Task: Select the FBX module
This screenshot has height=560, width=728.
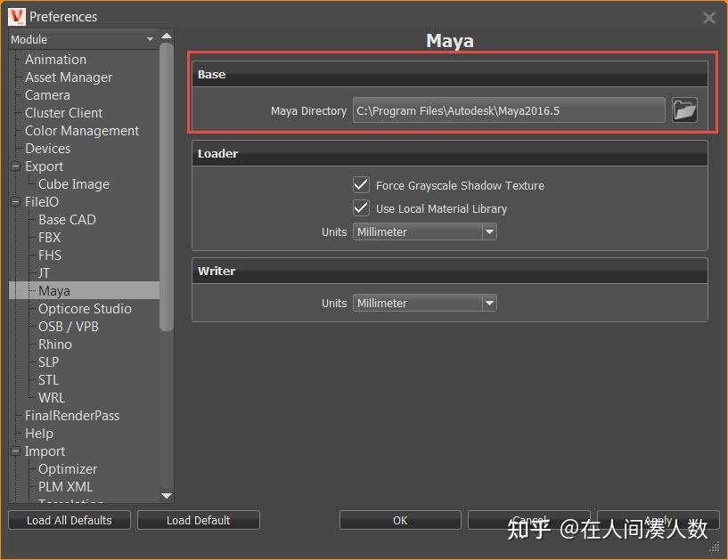Action: (49, 237)
